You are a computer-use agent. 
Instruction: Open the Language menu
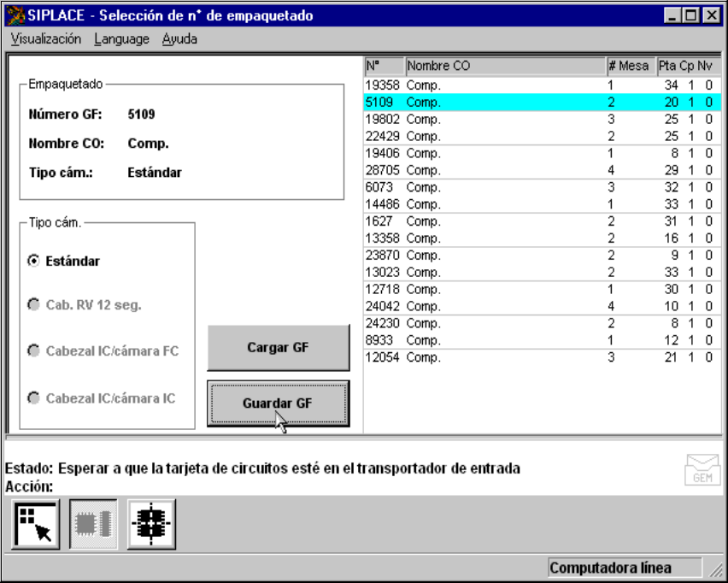tap(121, 39)
